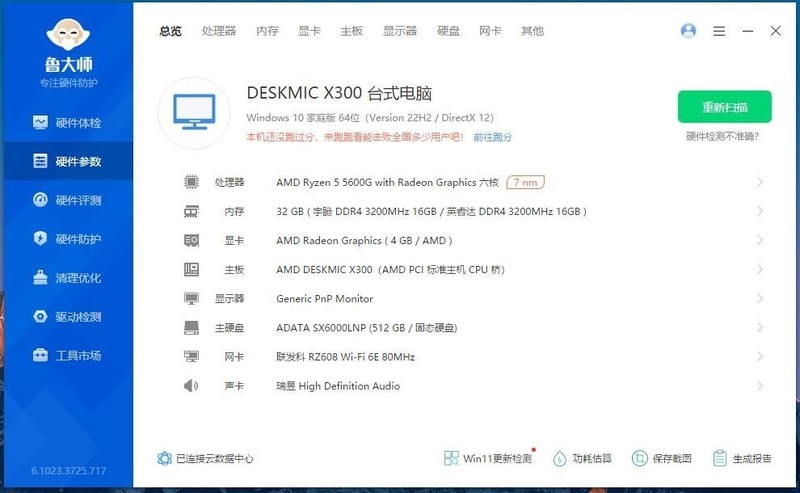The width and height of the screenshot is (800, 493).
Task: Click the monitor display icon
Action: 191,298
